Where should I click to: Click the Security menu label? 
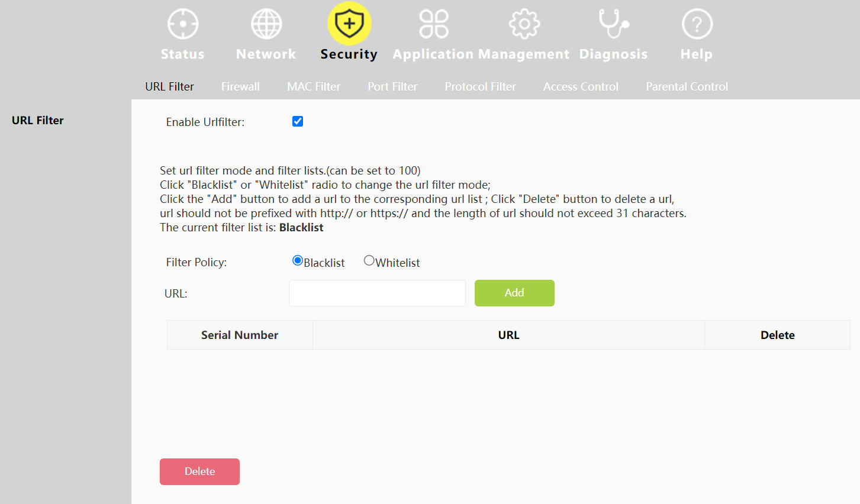[349, 54]
